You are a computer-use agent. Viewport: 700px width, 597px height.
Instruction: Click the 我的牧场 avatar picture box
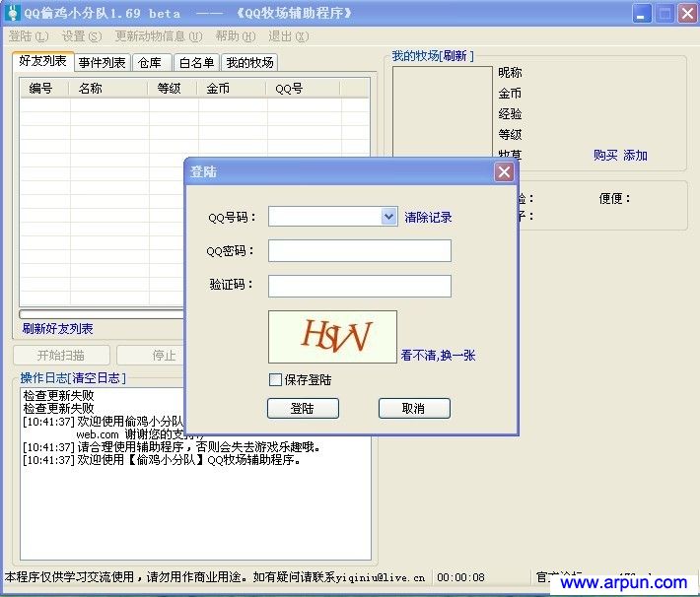click(x=443, y=111)
